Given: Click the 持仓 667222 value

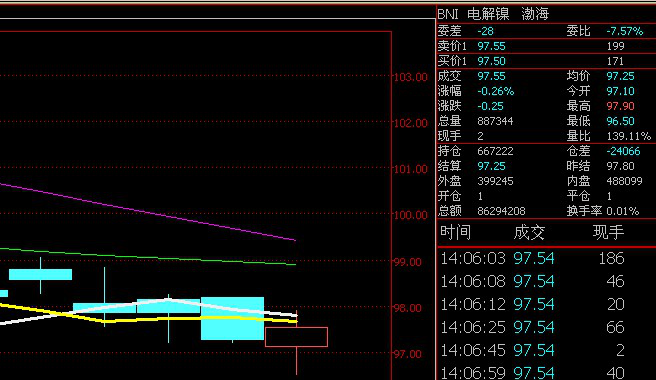Looking at the screenshot, I should coord(495,151).
